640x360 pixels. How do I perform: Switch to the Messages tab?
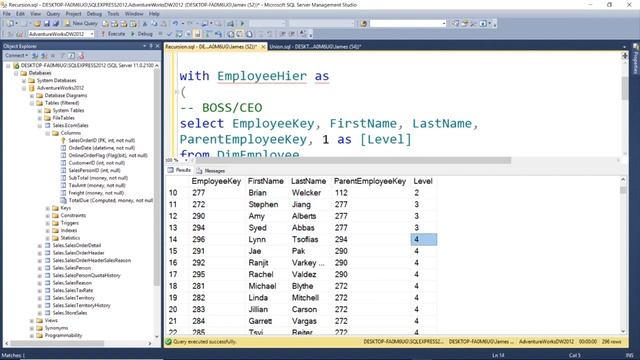coord(211,171)
